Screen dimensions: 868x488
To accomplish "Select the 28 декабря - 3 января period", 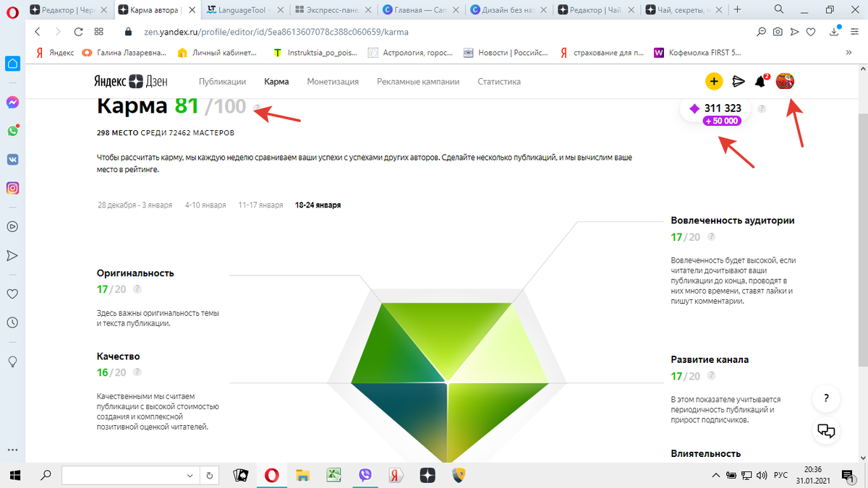I will [135, 205].
